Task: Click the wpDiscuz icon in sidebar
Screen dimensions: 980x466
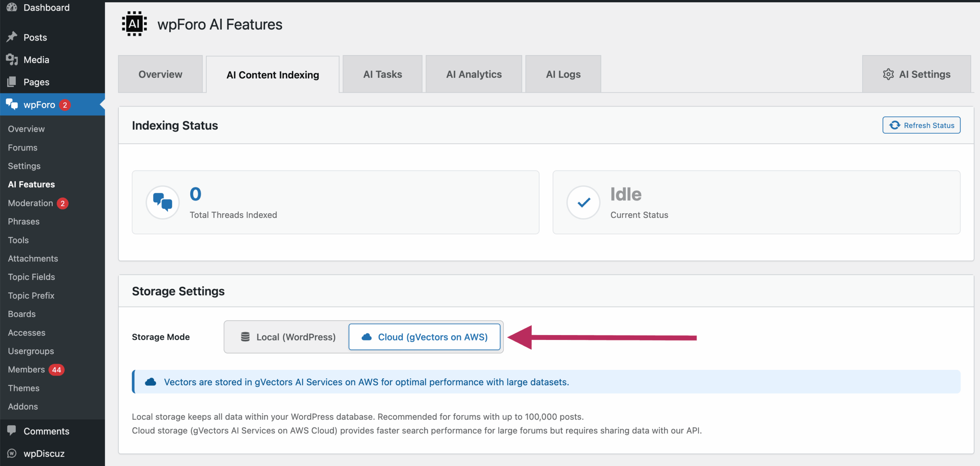Action: pyautogui.click(x=12, y=453)
